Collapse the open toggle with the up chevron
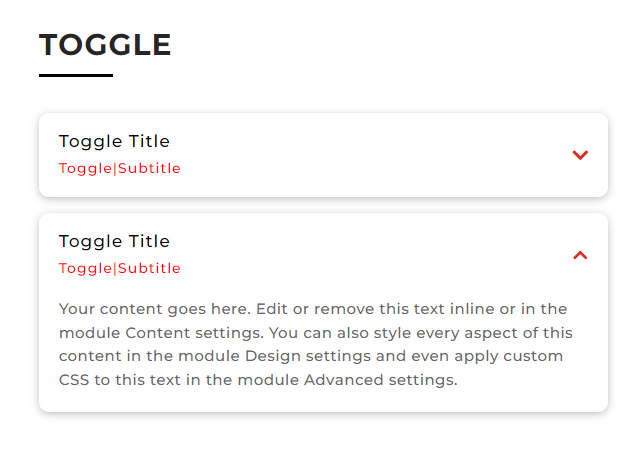The height and width of the screenshot is (453, 640). (x=580, y=255)
